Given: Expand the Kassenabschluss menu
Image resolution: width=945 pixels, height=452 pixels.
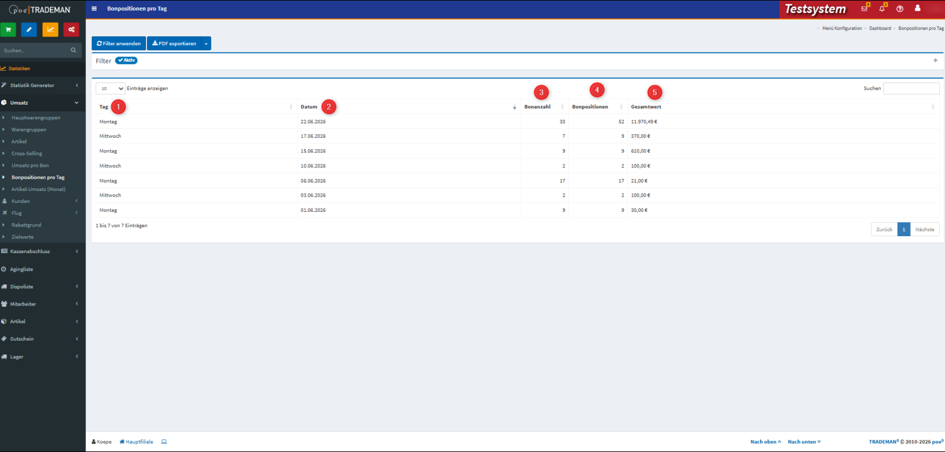Looking at the screenshot, I should click(43, 251).
